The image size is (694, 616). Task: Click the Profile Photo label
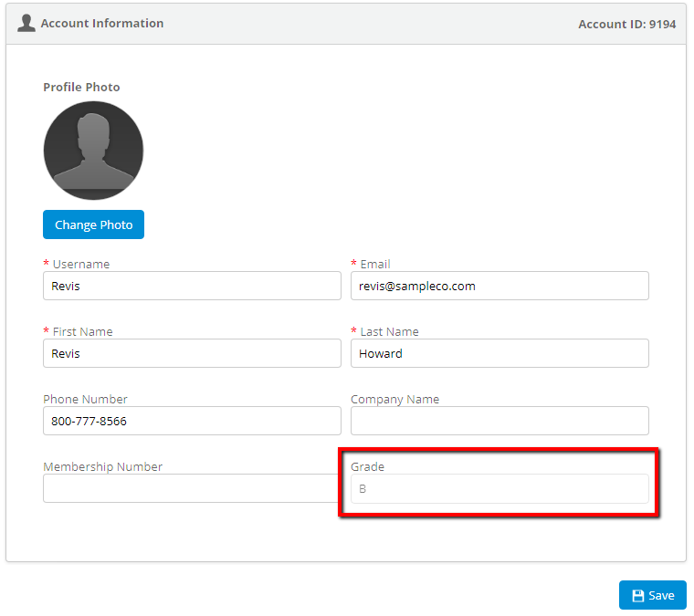tap(81, 87)
